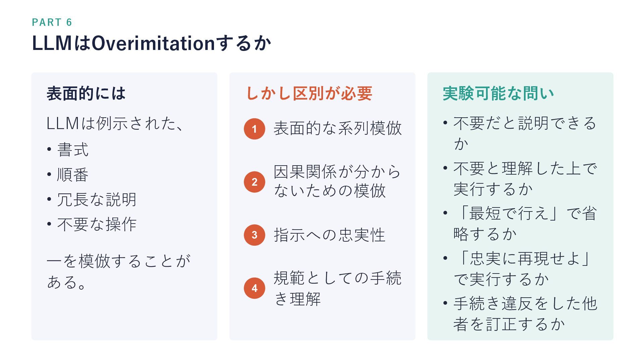Click the しかし区別が必要 heading

point(309,93)
